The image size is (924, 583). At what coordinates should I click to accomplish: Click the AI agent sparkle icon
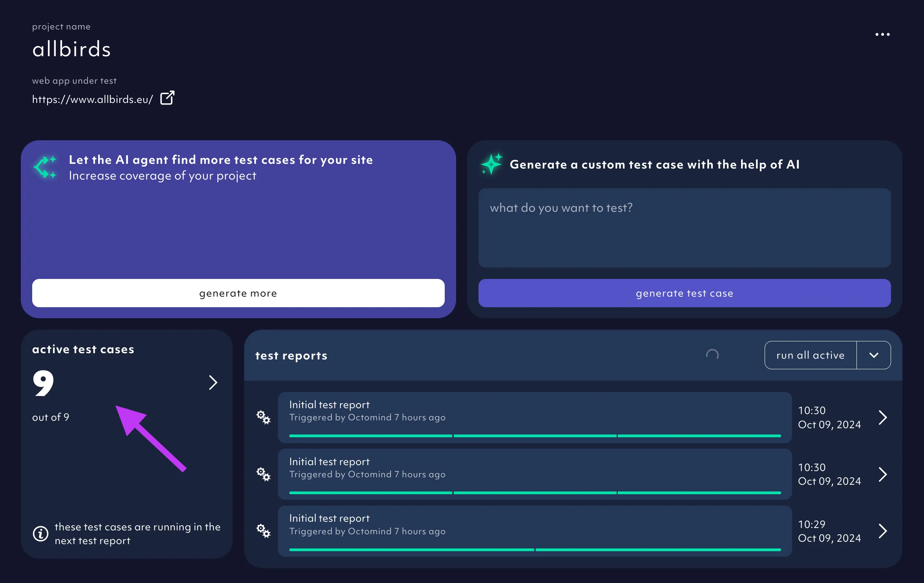tap(45, 167)
